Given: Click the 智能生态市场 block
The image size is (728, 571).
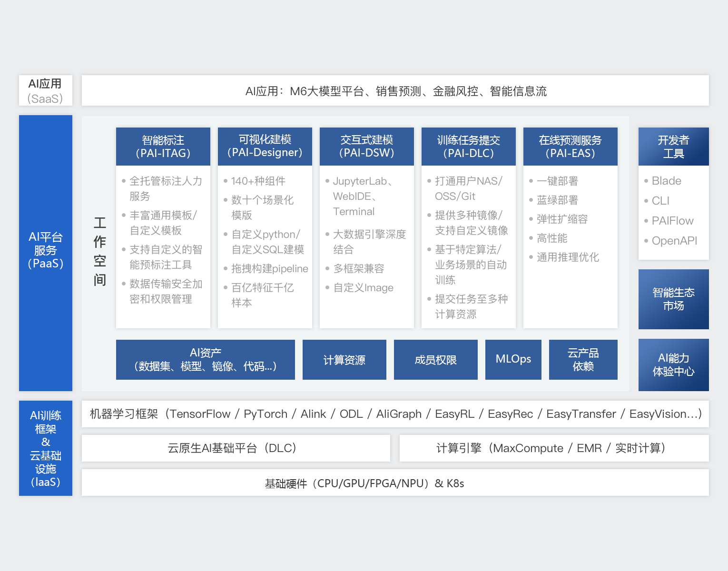Looking at the screenshot, I should 674,299.
